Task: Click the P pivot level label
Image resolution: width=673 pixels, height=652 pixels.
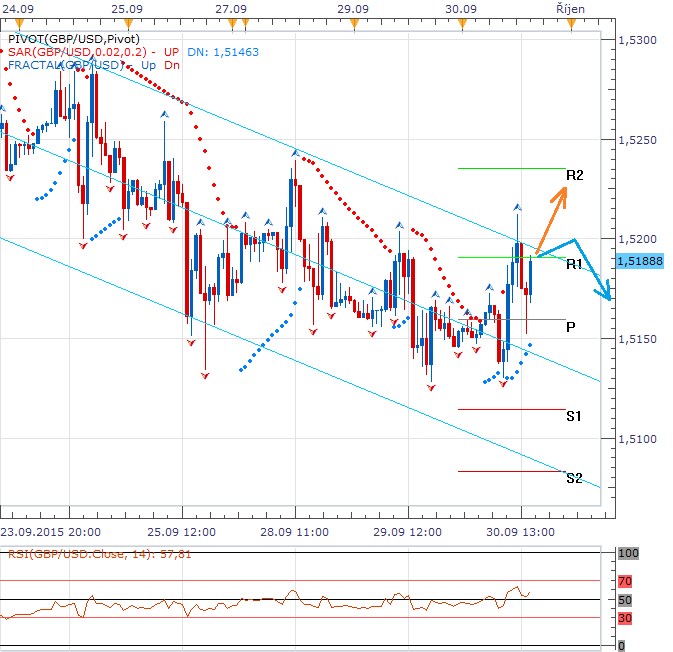Action: click(x=570, y=326)
